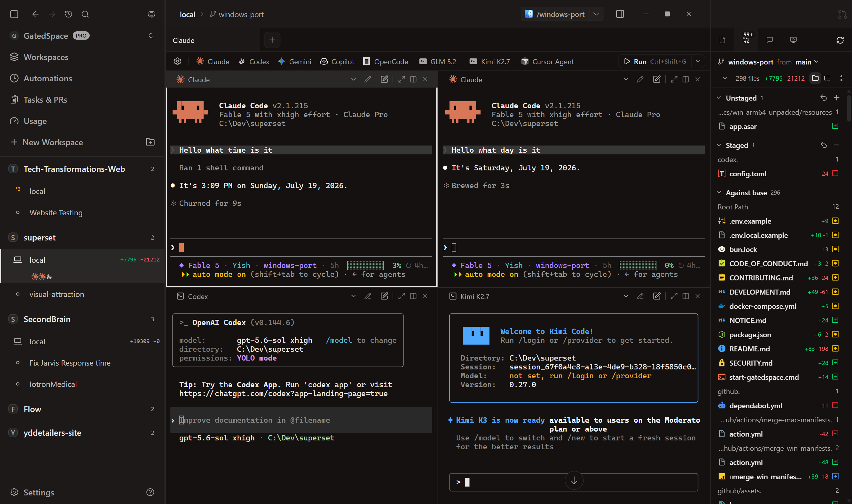Toggle folder view for the changes list

point(815,78)
